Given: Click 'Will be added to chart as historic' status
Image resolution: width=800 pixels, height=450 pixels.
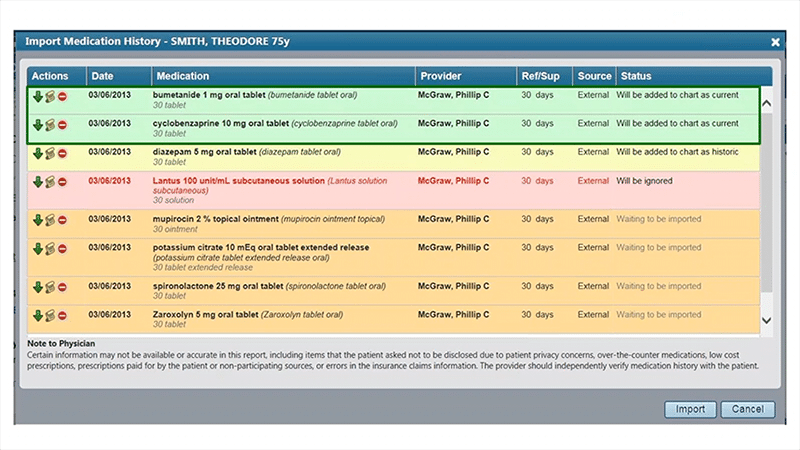Looking at the screenshot, I should pos(677,152).
